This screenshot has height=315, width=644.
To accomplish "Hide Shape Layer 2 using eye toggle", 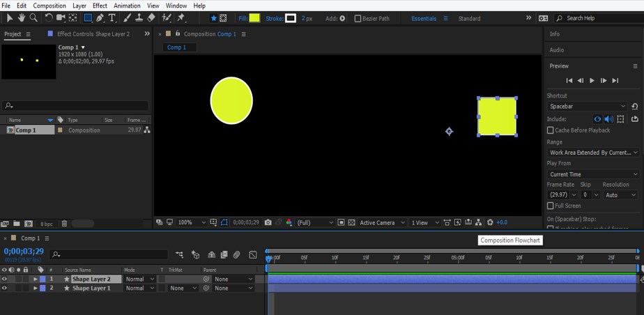I will tap(4, 279).
